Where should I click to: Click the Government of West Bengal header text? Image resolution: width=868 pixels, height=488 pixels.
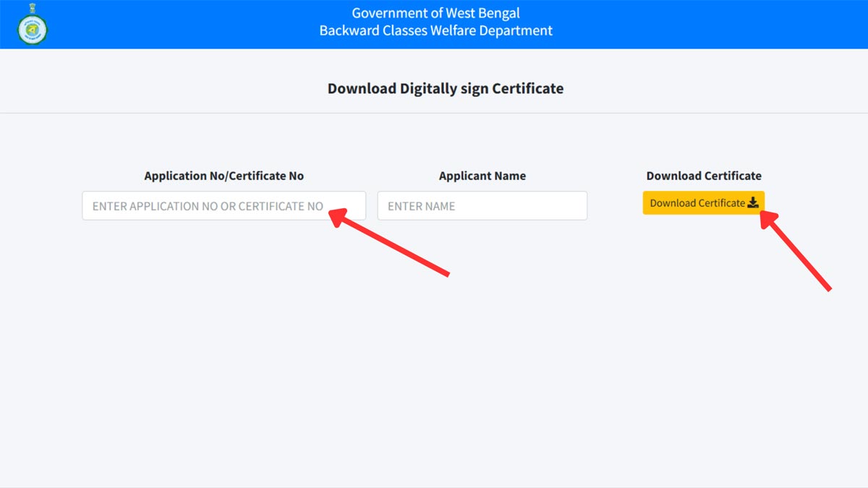(435, 12)
